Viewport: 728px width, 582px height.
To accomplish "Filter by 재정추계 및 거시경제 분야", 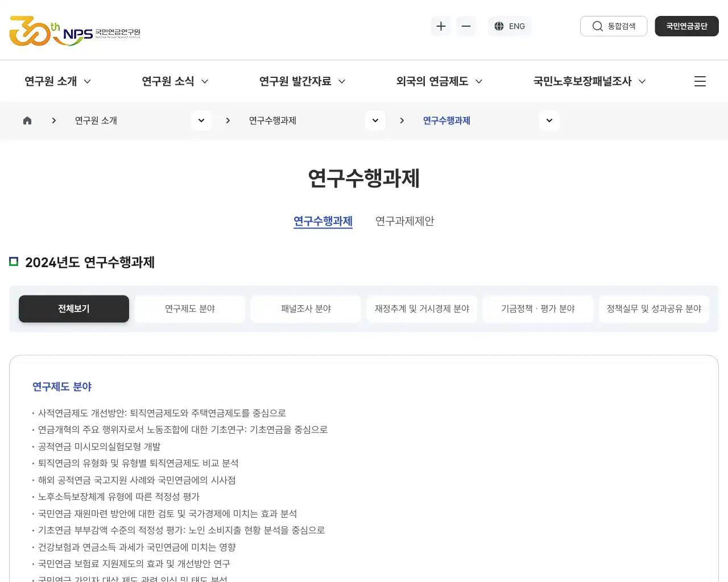I will (422, 309).
